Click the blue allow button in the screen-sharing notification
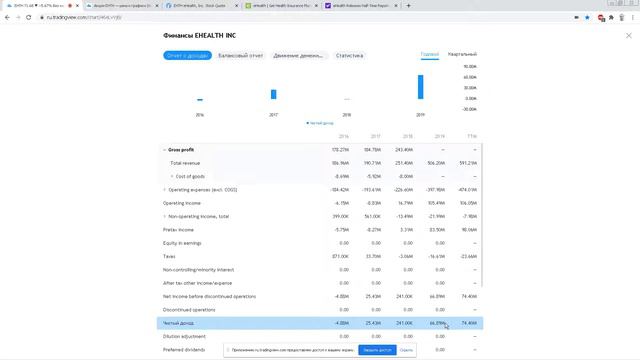Screen dimensions: 640x360 click(x=377, y=350)
